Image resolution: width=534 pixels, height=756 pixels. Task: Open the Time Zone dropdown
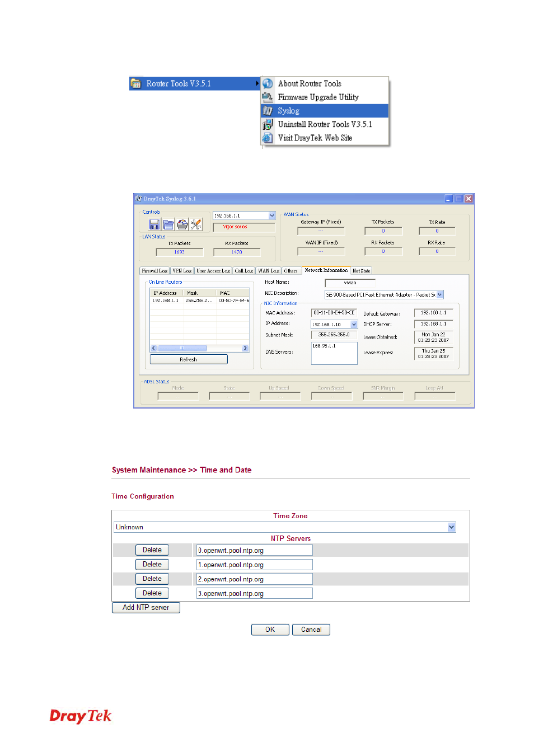(x=452, y=527)
